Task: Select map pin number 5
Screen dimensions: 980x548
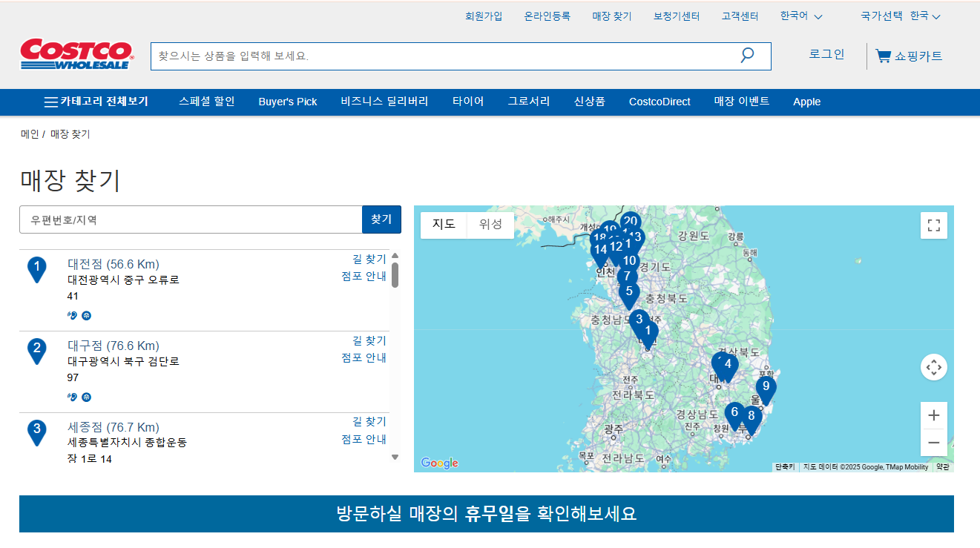Action: point(629,295)
